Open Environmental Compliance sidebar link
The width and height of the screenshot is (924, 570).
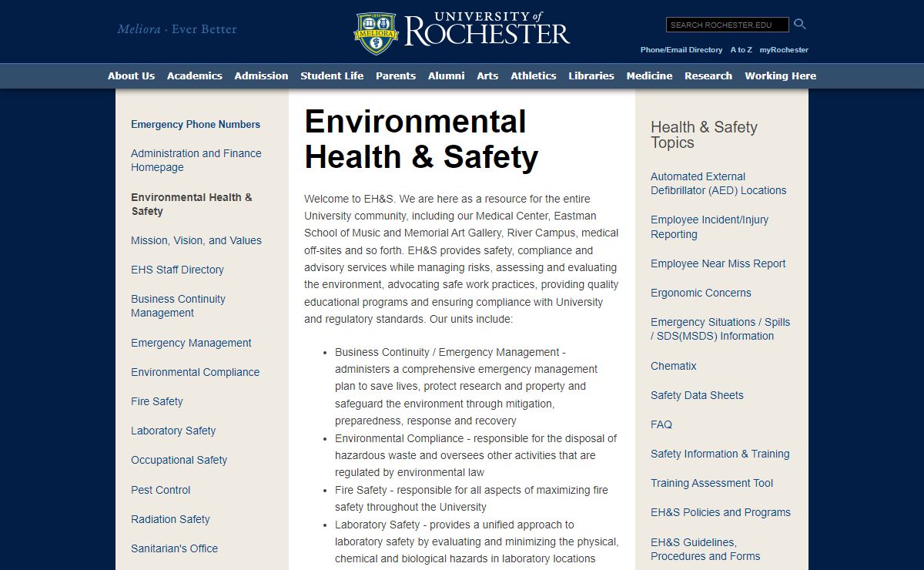[x=195, y=372]
